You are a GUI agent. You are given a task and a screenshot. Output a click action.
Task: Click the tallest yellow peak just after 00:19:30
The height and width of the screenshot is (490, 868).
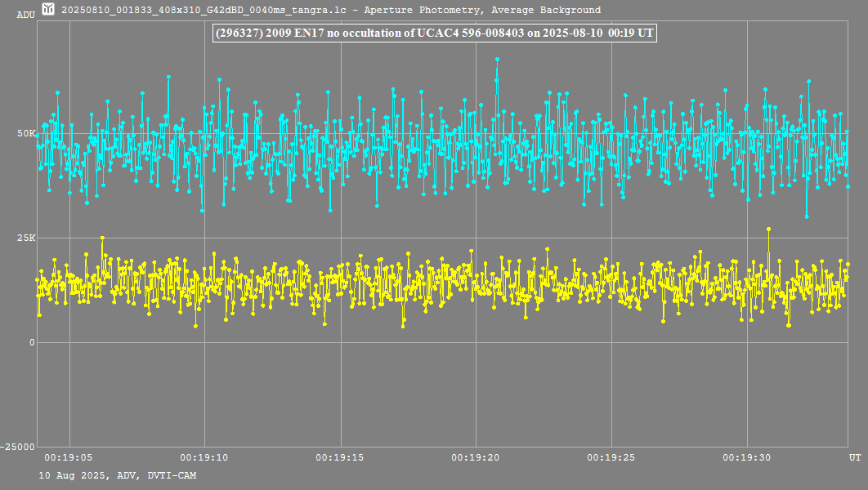768,229
